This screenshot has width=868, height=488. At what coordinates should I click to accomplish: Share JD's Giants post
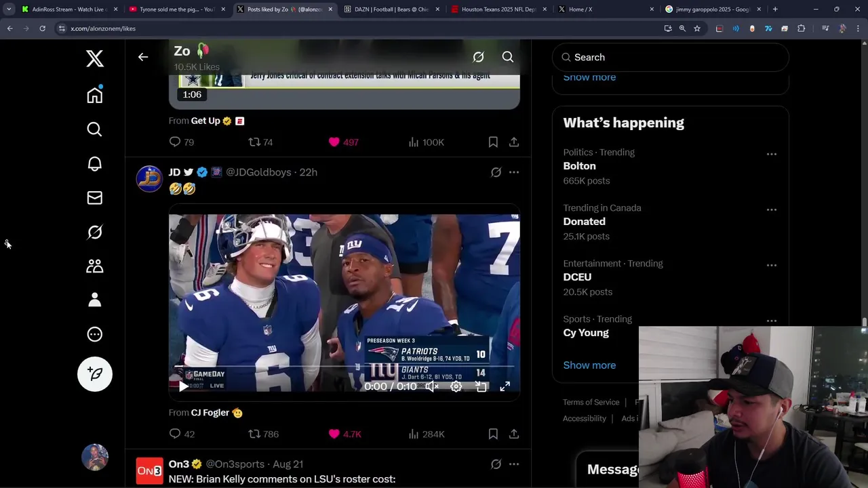click(514, 434)
